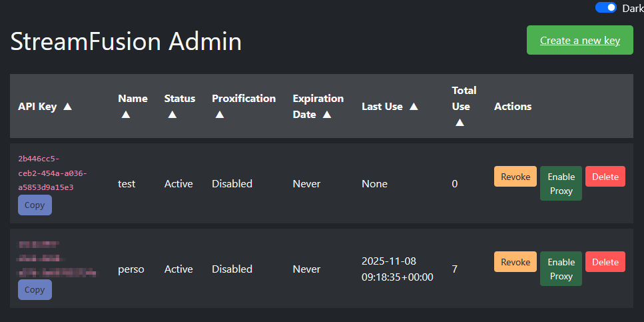Image resolution: width=644 pixels, height=322 pixels.
Task: Sort by Total Use column arrow
Action: coord(460,123)
